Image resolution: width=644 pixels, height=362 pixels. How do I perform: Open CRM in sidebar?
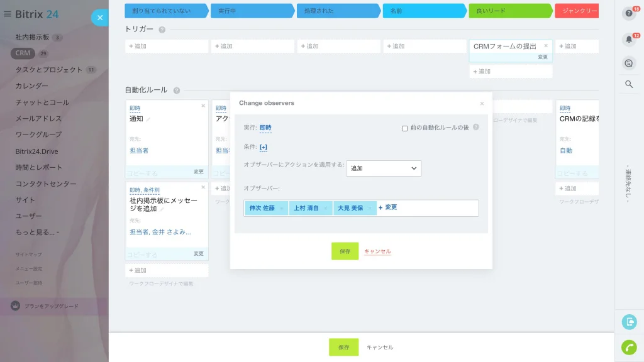pyautogui.click(x=23, y=53)
